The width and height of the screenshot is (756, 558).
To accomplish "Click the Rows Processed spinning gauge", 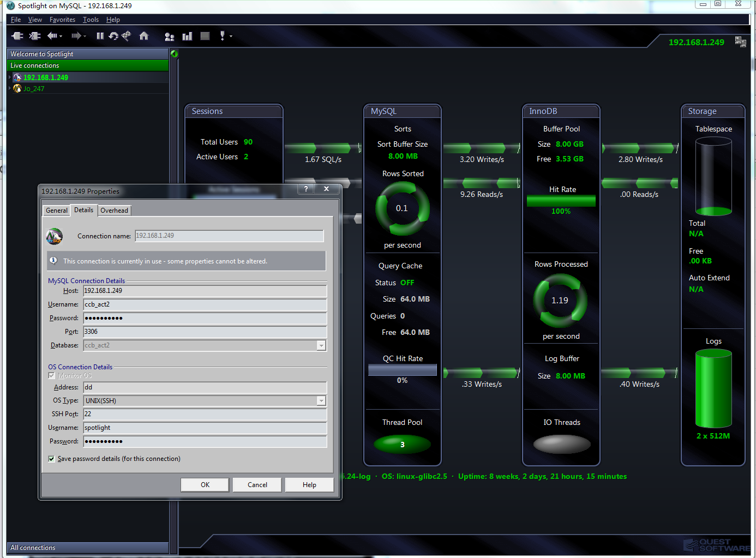I will [560, 301].
